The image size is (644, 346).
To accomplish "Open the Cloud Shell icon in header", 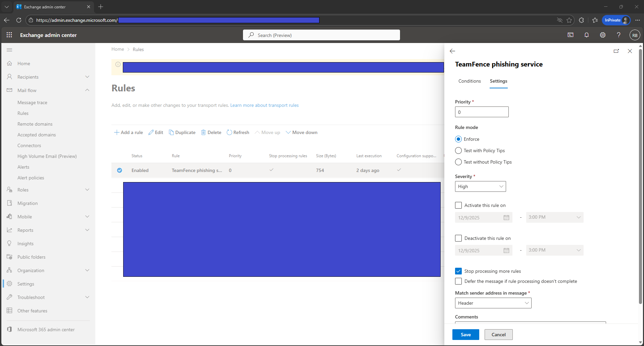I will point(571,35).
